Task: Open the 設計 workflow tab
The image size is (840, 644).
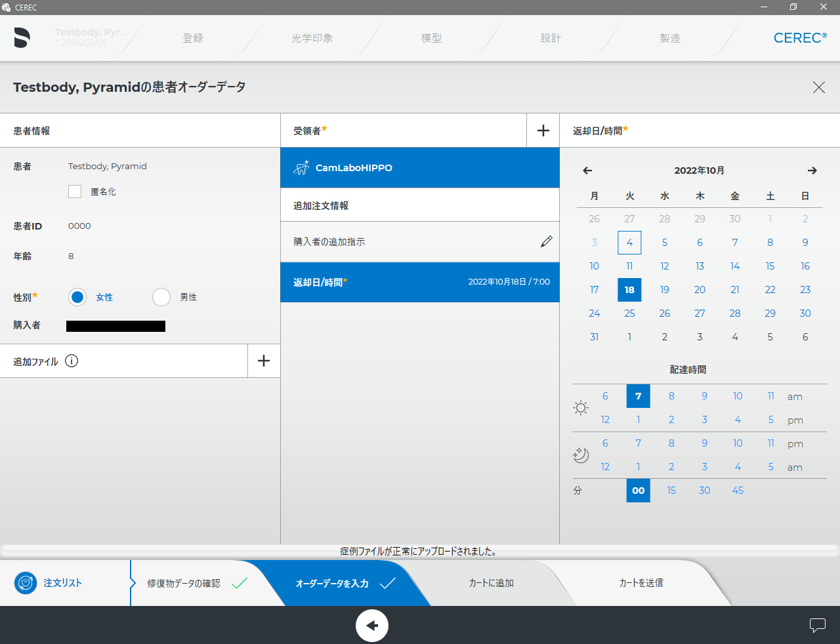Action: pos(551,38)
